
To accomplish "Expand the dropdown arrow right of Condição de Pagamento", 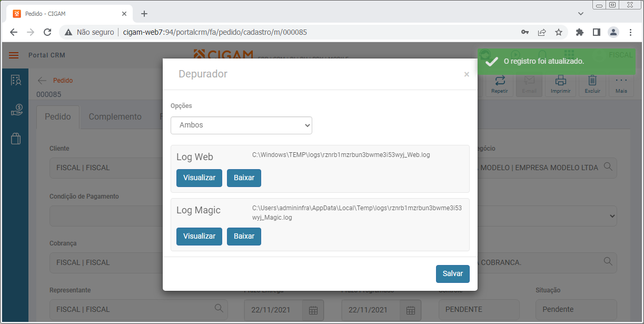I will pyautogui.click(x=611, y=216).
